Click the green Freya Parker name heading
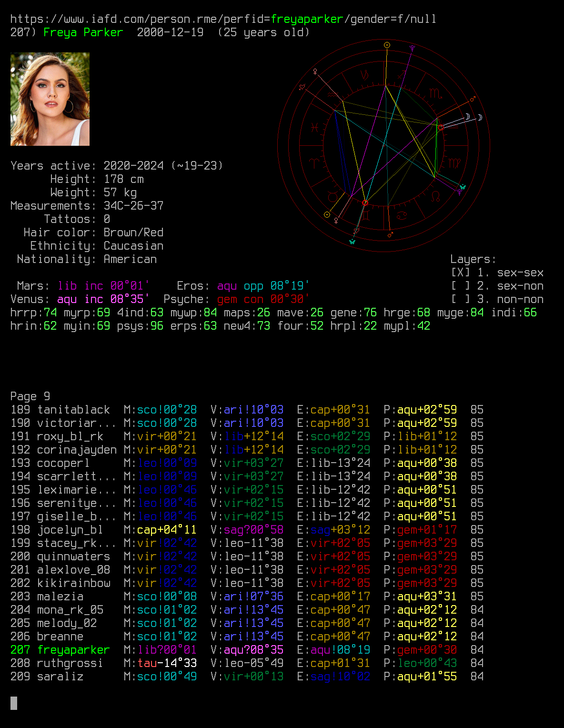The height and width of the screenshot is (728, 564). 83,32
